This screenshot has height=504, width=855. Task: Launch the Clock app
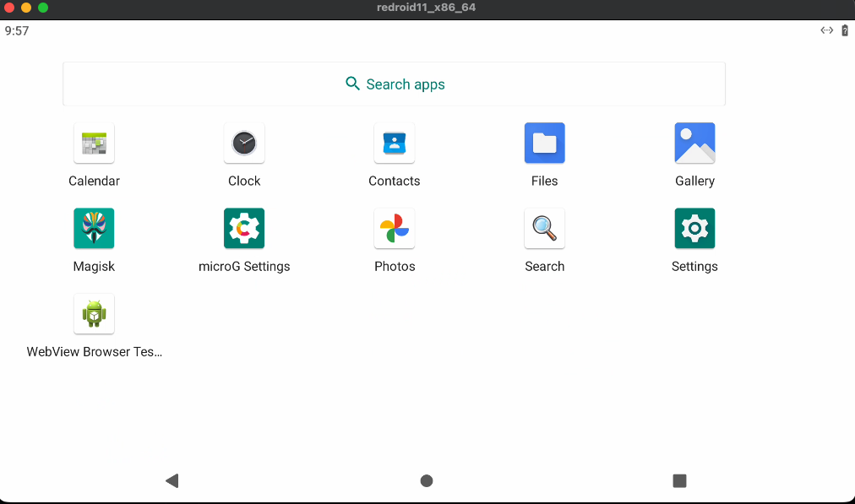pos(244,144)
